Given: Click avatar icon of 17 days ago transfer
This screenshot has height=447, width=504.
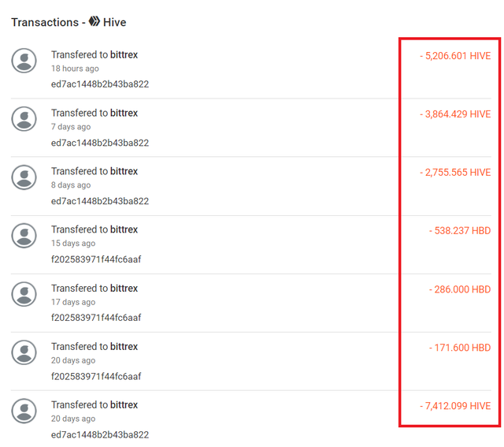Looking at the screenshot, I should click(x=24, y=294).
